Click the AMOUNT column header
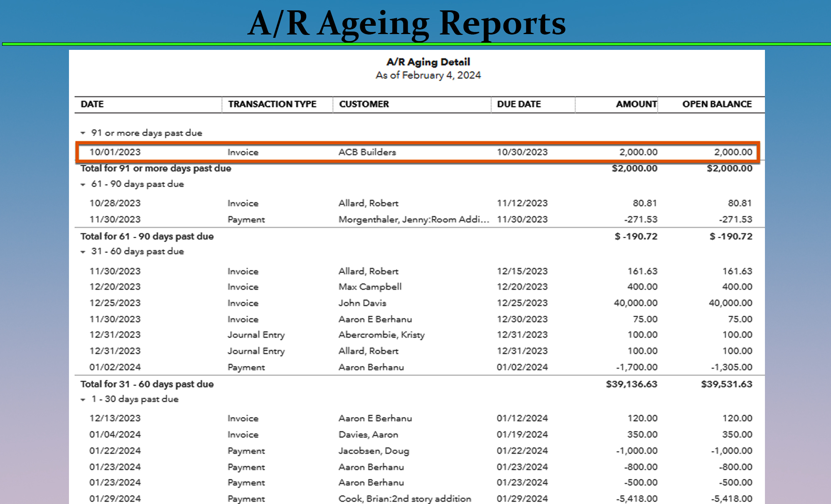 [636, 104]
